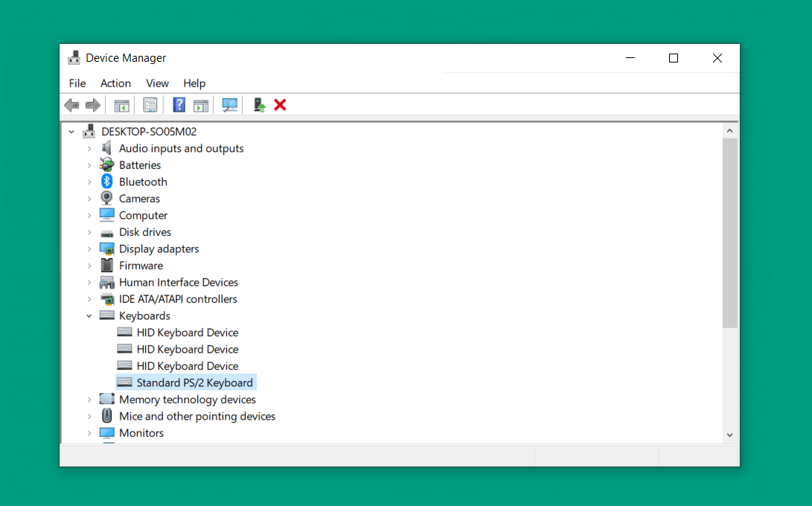Open the Properties toolbar icon
The image size is (812, 506).
(150, 106)
